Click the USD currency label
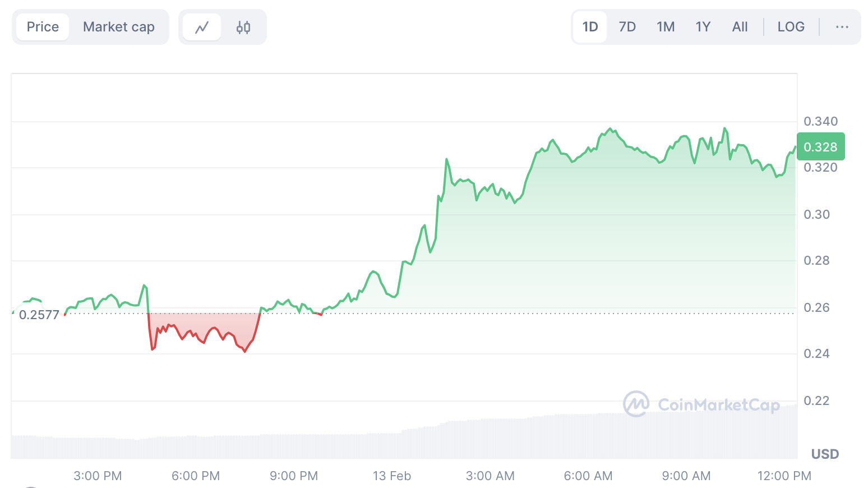This screenshot has height=488, width=868. pos(825,454)
